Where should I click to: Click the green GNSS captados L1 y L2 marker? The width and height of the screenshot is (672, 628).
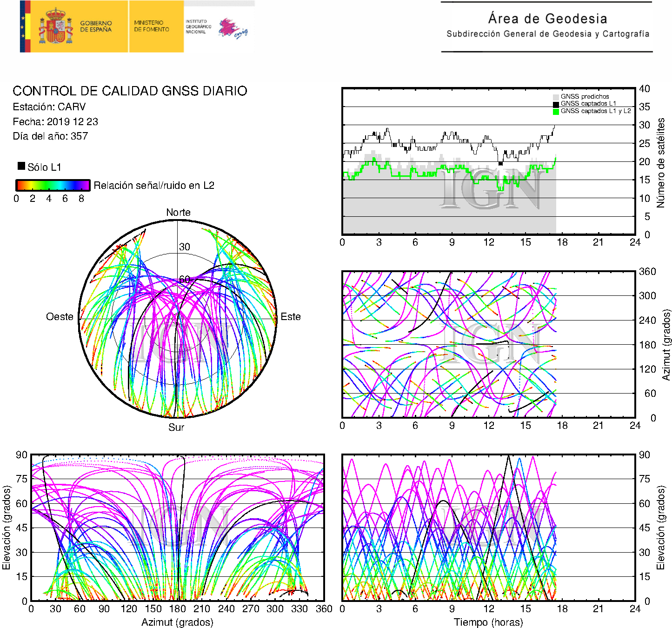pyautogui.click(x=556, y=112)
